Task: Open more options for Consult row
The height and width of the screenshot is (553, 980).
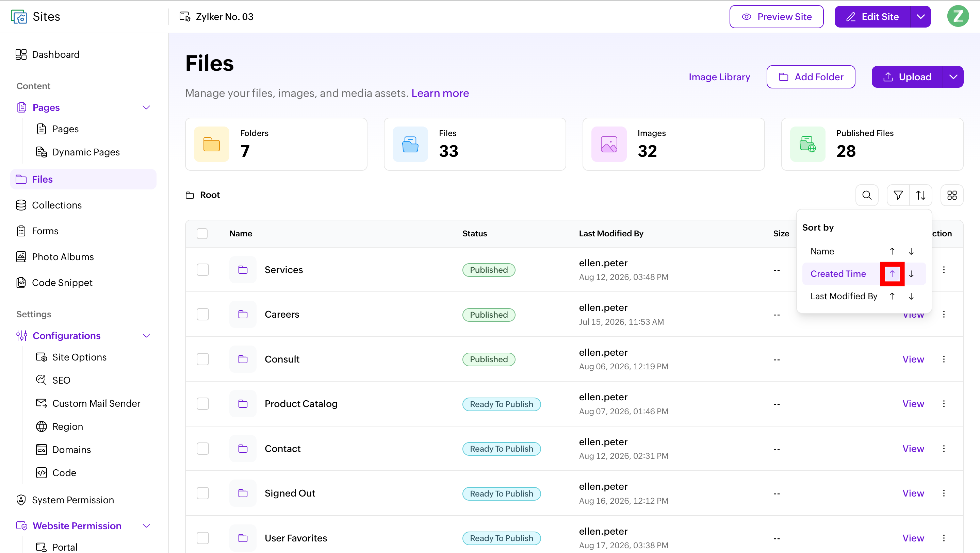Action: (944, 359)
